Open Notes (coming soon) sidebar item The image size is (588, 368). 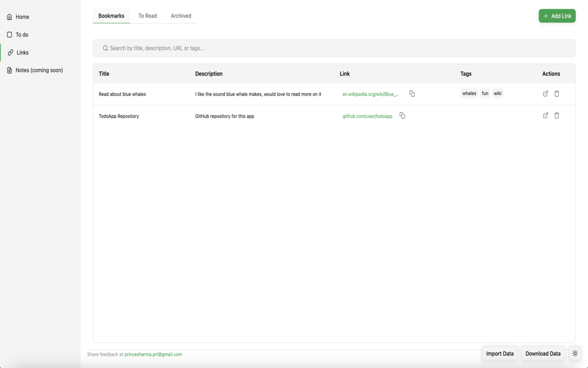(40, 70)
